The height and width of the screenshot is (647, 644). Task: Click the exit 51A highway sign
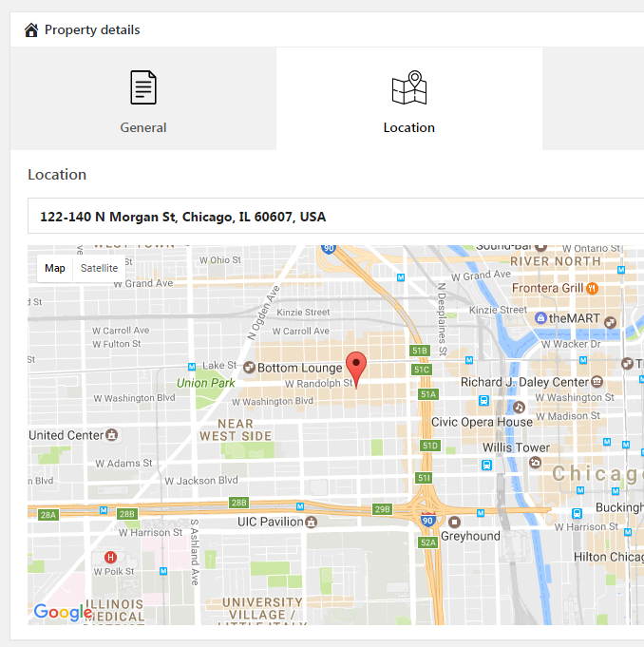[x=428, y=394]
